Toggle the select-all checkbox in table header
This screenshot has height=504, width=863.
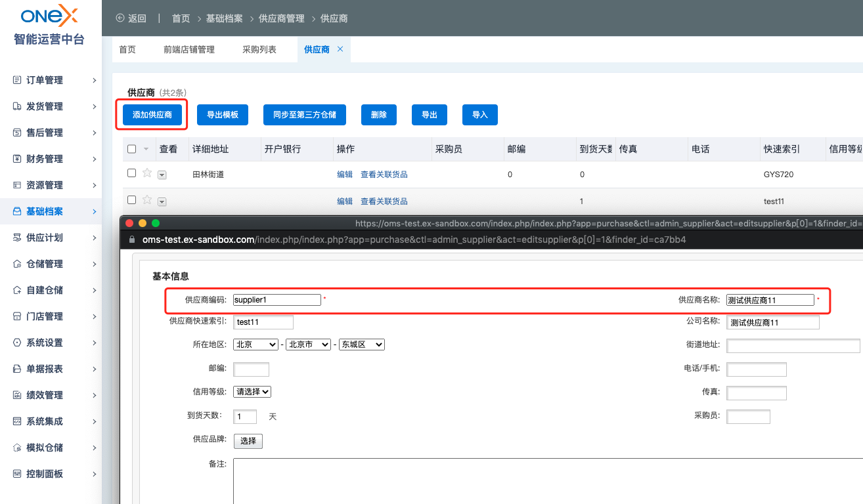pos(132,149)
